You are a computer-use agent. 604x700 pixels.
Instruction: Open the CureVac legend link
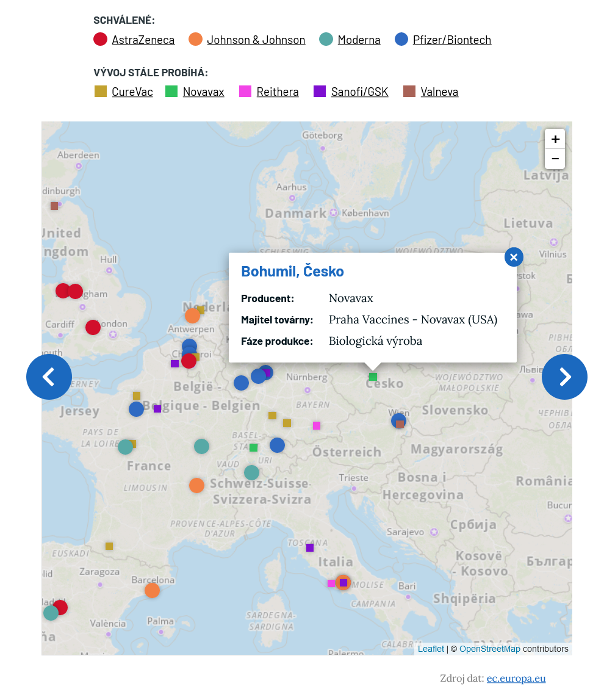(x=132, y=92)
